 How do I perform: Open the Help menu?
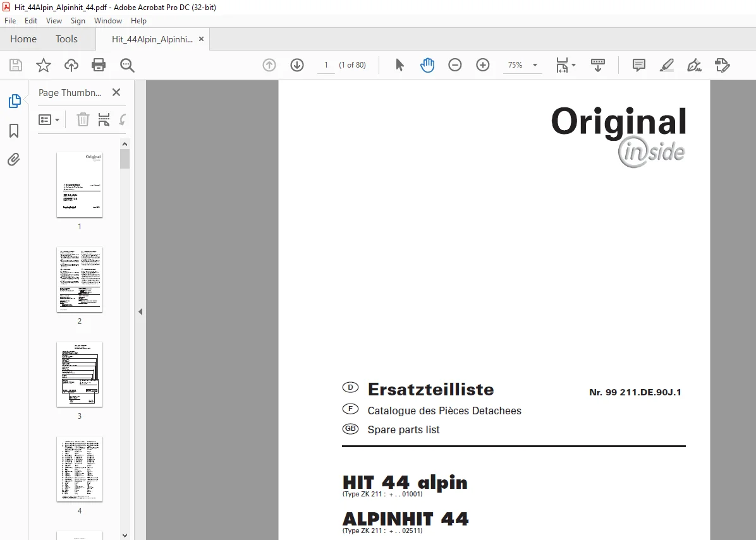[138, 21]
